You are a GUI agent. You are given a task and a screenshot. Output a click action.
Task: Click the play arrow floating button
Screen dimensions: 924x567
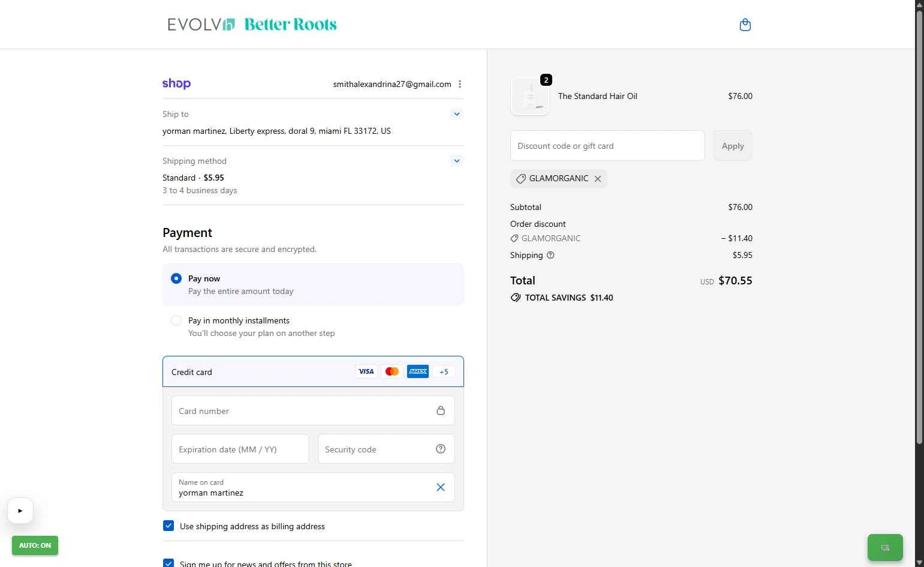tap(20, 511)
